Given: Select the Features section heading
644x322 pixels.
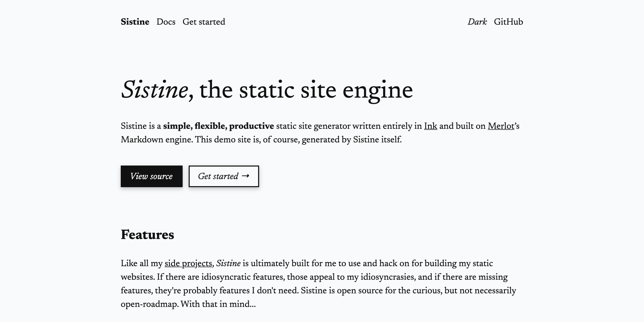Looking at the screenshot, I should pos(147,235).
